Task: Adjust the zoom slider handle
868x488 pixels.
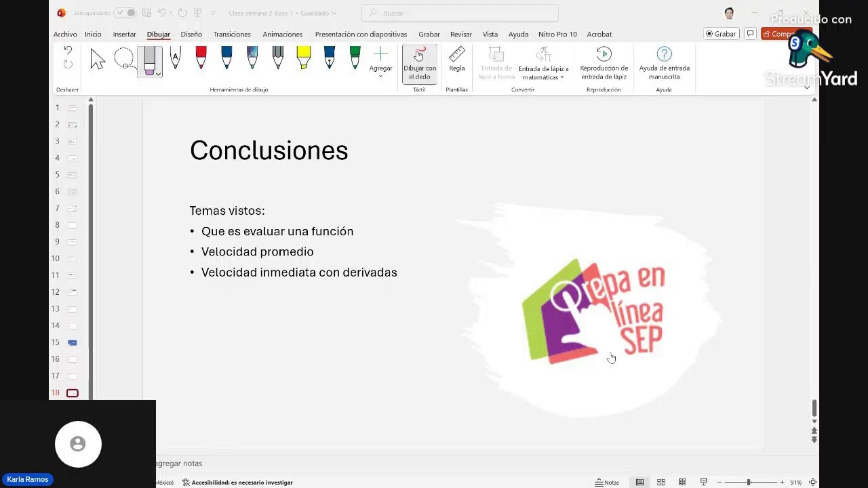Action: pos(749,483)
